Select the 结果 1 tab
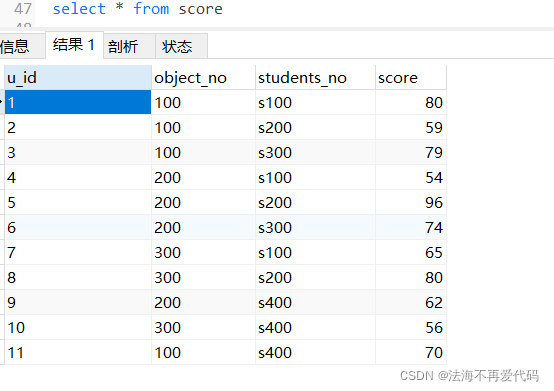Viewport: 554px width, 391px height. [74, 45]
